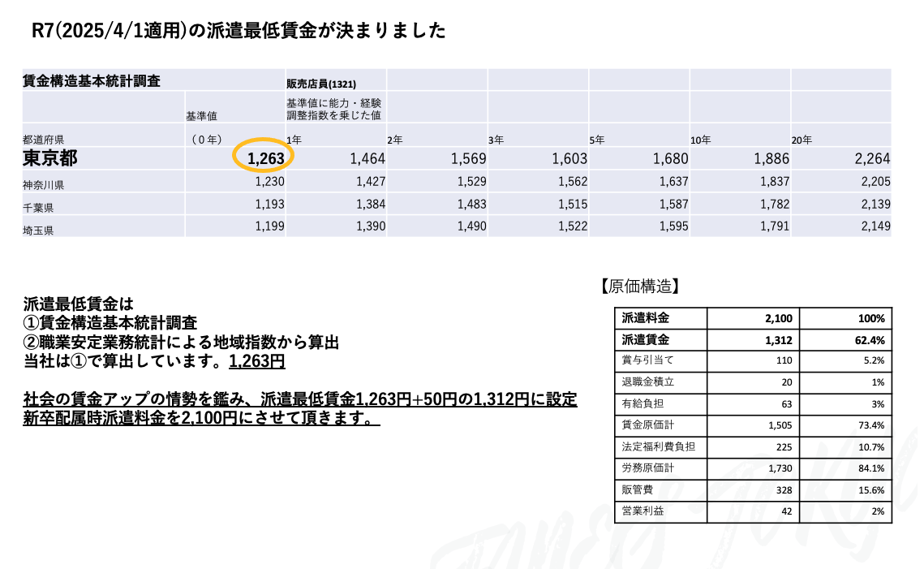
Task: Click the 20年 column header
Action: coord(802,140)
